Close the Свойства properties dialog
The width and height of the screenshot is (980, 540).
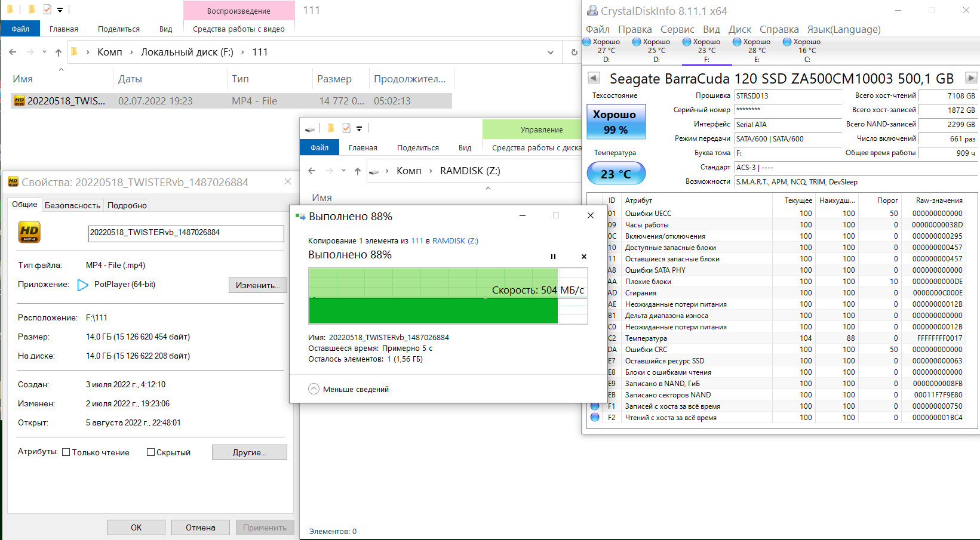click(288, 181)
